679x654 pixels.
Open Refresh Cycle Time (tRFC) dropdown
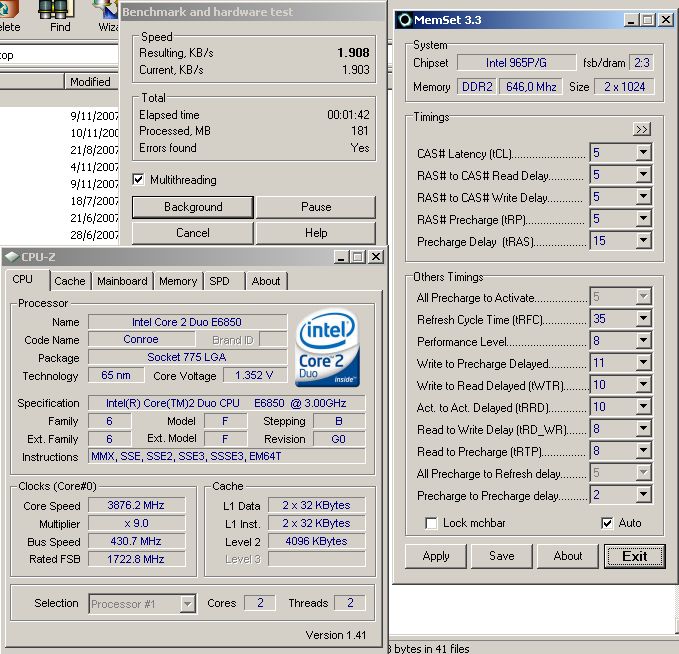(643, 319)
